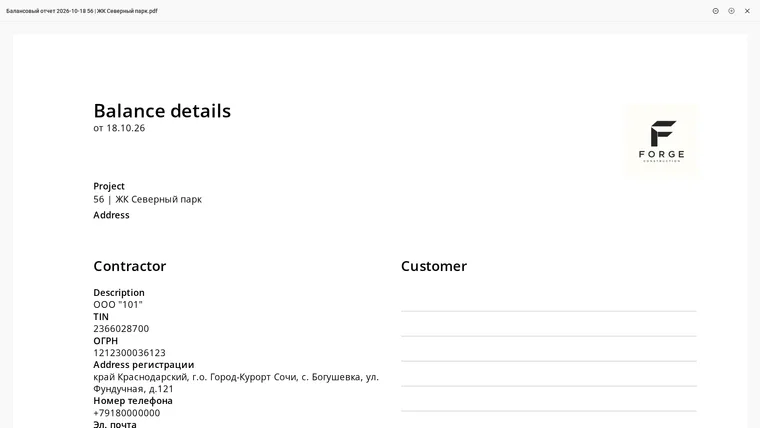Click the date text 'от 18.10.26'
Image resolution: width=760 pixels, height=428 pixels.
(x=119, y=128)
